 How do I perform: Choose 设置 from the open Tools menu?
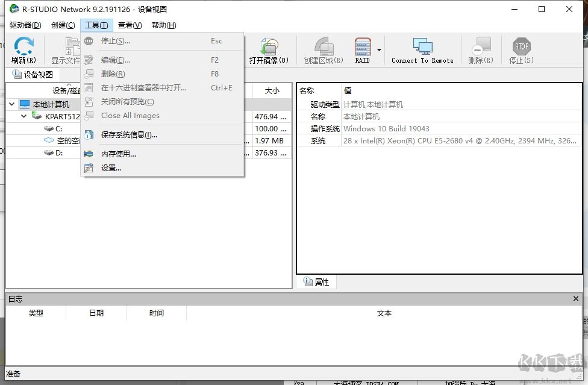click(111, 167)
